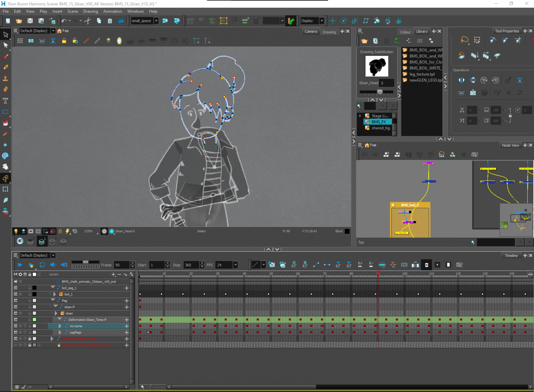Switch to the Colour tab
Image resolution: width=534 pixels, height=392 pixels.
405,32
